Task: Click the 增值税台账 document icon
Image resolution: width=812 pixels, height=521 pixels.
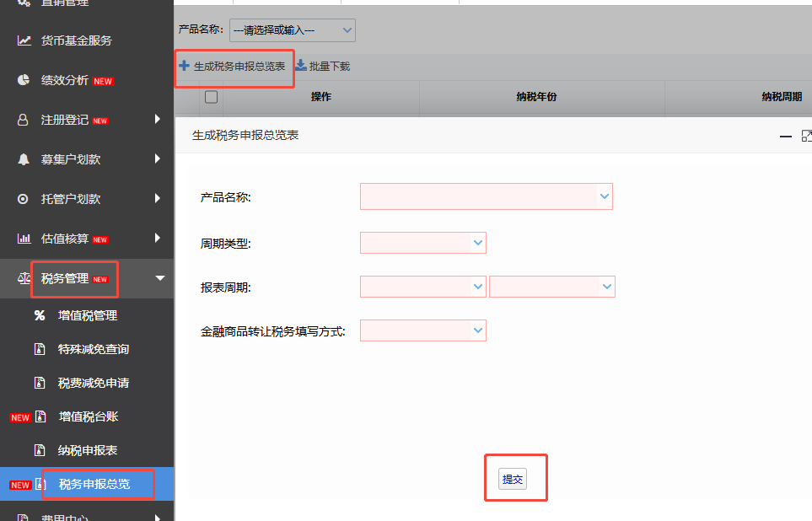Action: coord(40,416)
